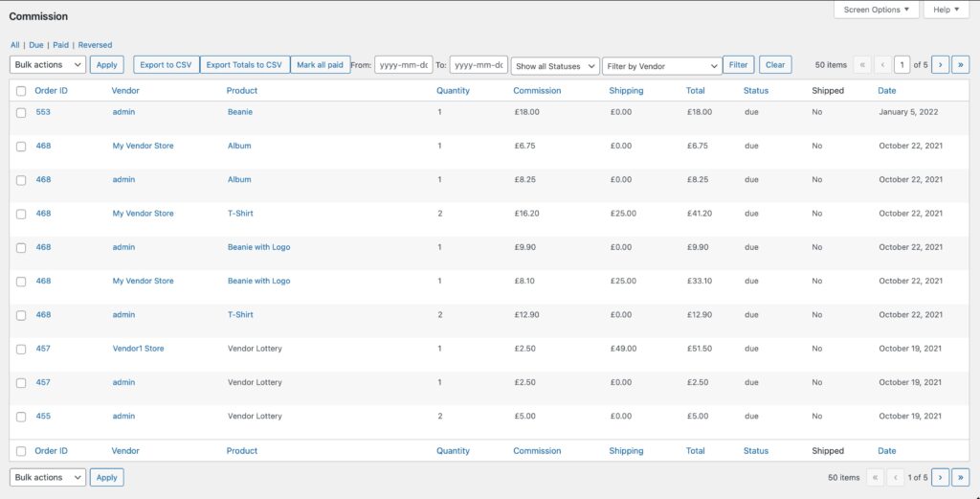Expand the Show all Statuses dropdown
The height and width of the screenshot is (499, 980).
(x=555, y=66)
